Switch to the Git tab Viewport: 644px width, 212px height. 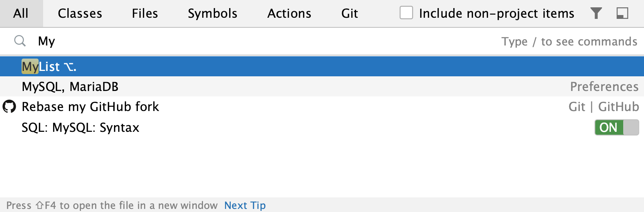point(349,13)
